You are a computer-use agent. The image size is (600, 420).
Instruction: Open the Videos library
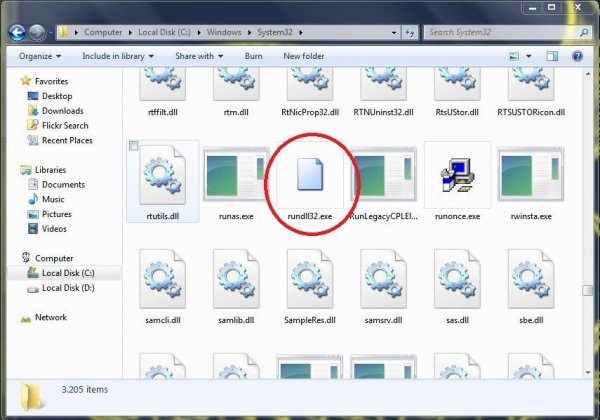54,229
